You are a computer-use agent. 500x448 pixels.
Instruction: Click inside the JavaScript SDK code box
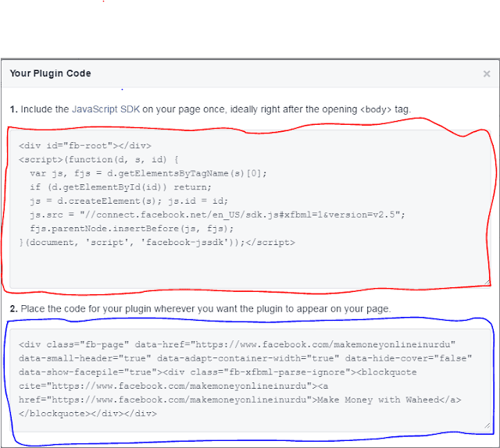click(250, 208)
